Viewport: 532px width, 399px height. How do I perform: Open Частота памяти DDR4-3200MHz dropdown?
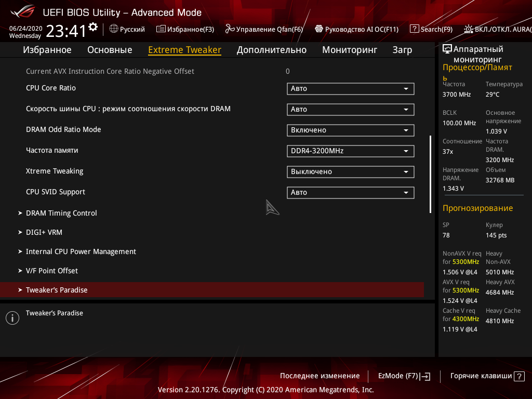[351, 151]
